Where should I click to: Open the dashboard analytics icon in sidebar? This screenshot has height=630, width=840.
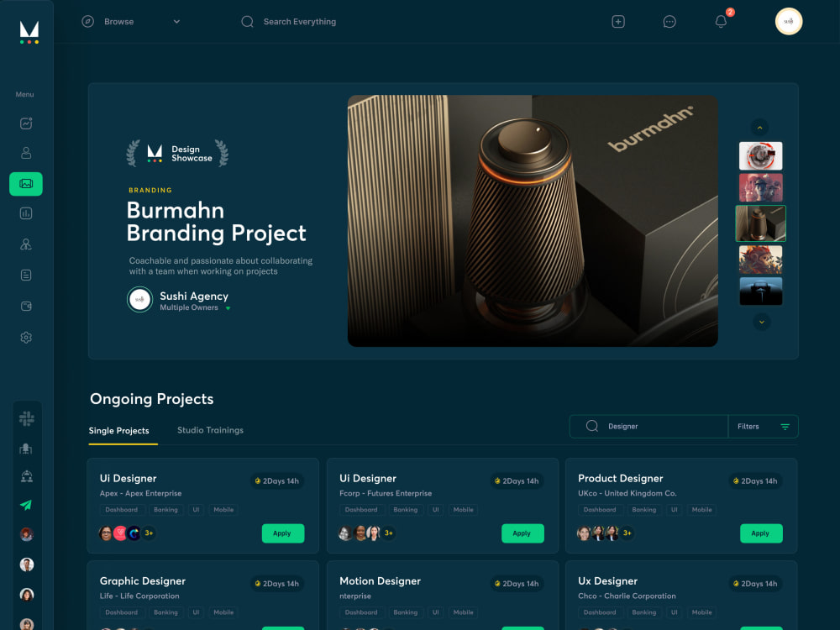pos(26,123)
